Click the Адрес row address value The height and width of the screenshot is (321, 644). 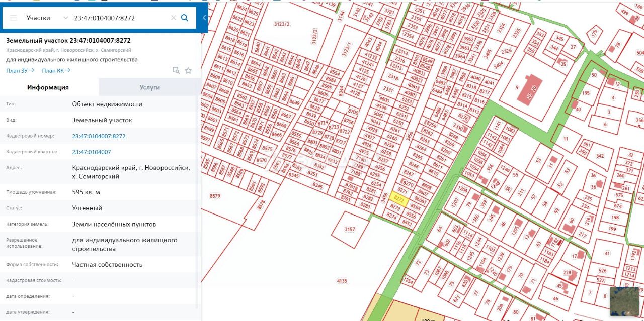point(131,172)
